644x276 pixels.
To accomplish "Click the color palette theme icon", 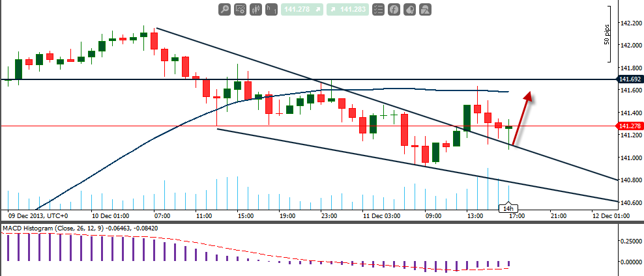I will point(409,9).
